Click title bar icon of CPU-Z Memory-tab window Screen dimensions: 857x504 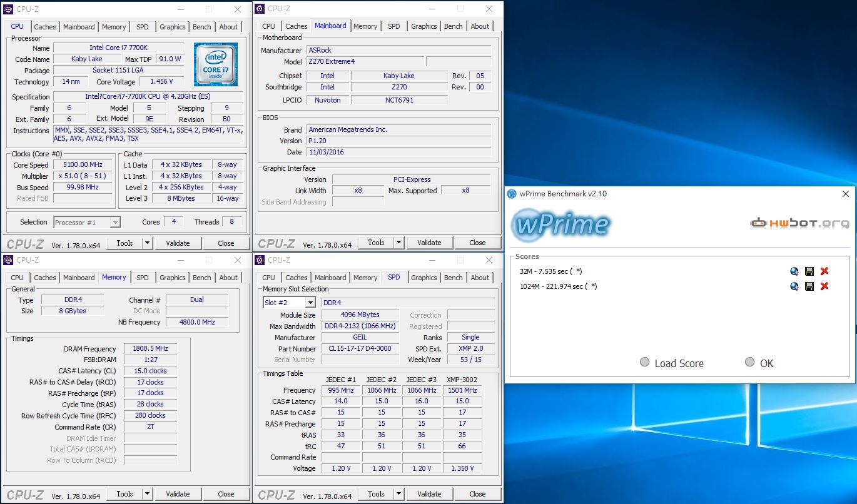pyautogui.click(x=9, y=260)
